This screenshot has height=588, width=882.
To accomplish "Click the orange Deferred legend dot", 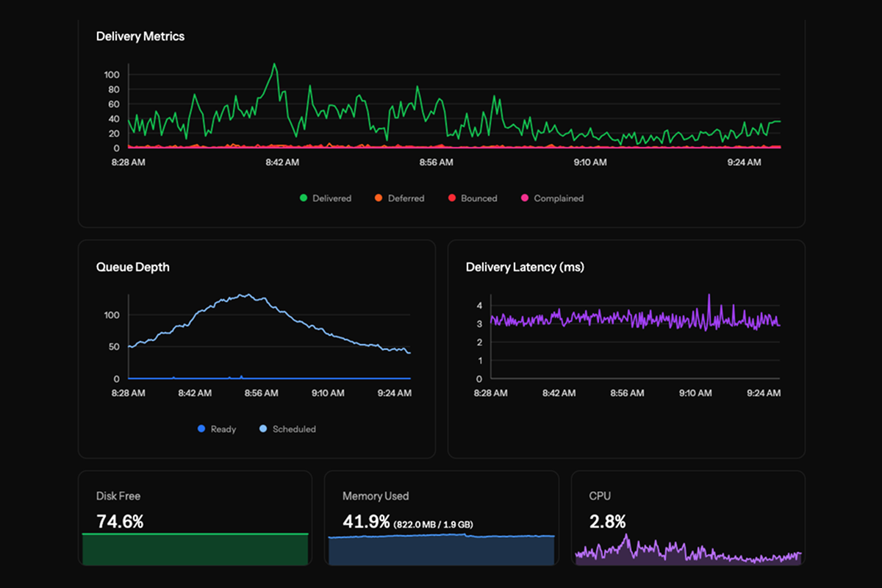I will pyautogui.click(x=379, y=198).
